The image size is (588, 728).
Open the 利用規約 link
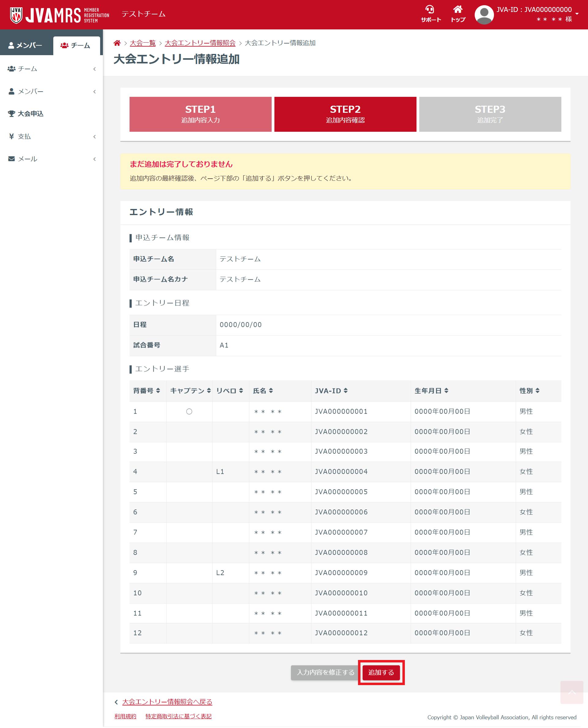coord(125,716)
